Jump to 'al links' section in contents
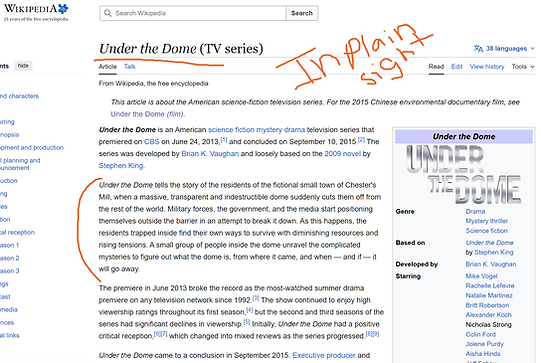This screenshot has height=363, width=541. [10, 335]
